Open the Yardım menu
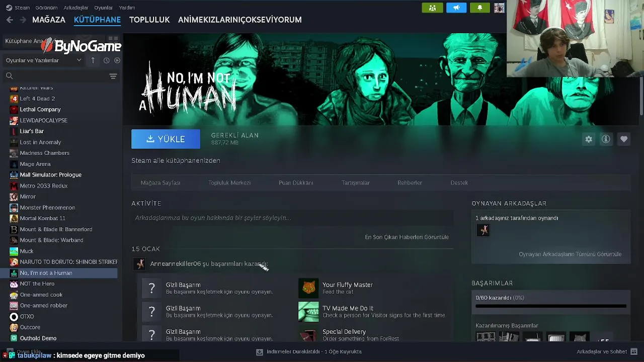Viewport: 644px width, 362px height. click(x=127, y=8)
